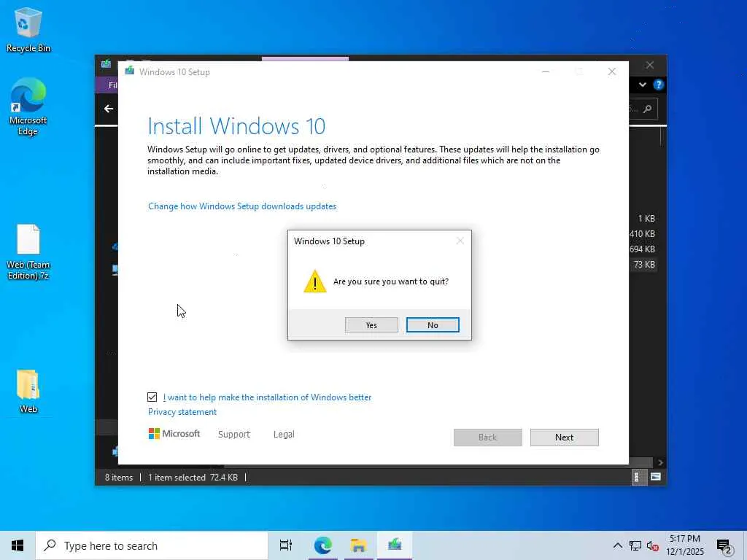This screenshot has width=747, height=560.
Task: Open the Action Center notifications
Action: pos(724,546)
